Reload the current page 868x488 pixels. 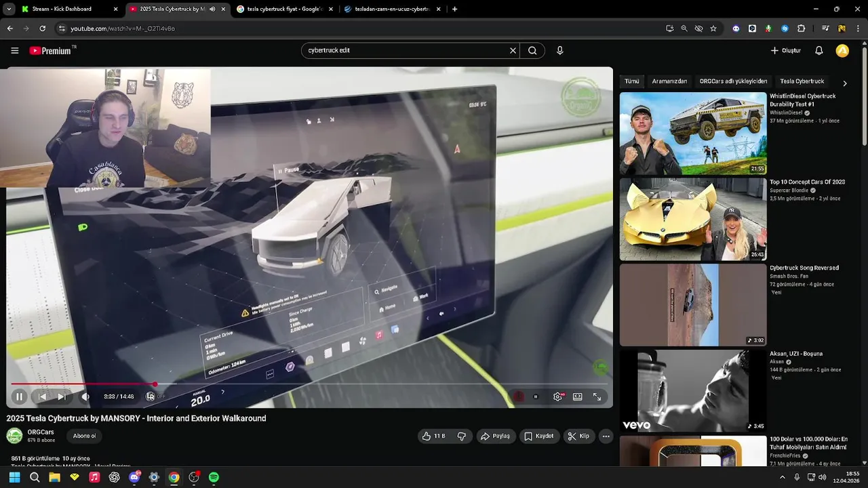[42, 28]
